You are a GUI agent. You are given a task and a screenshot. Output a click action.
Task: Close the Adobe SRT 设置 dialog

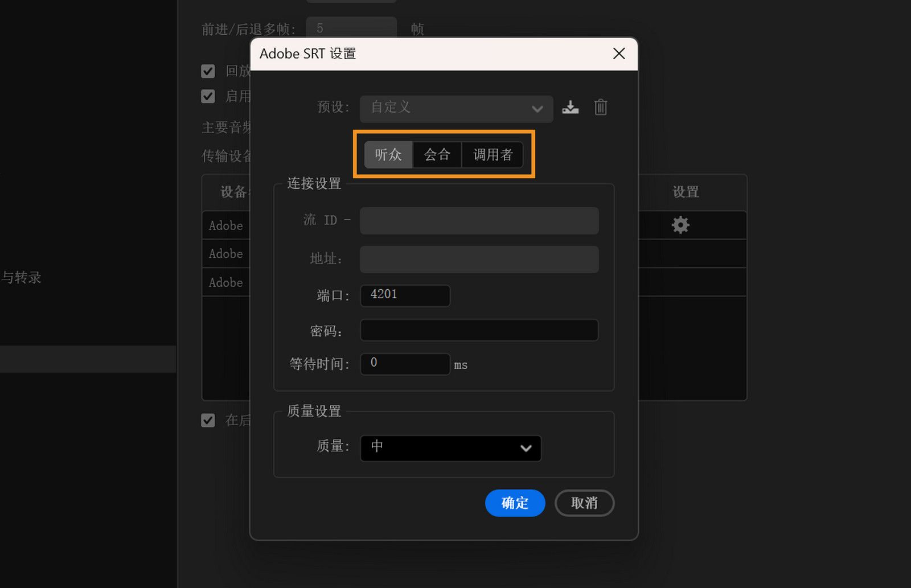(619, 54)
